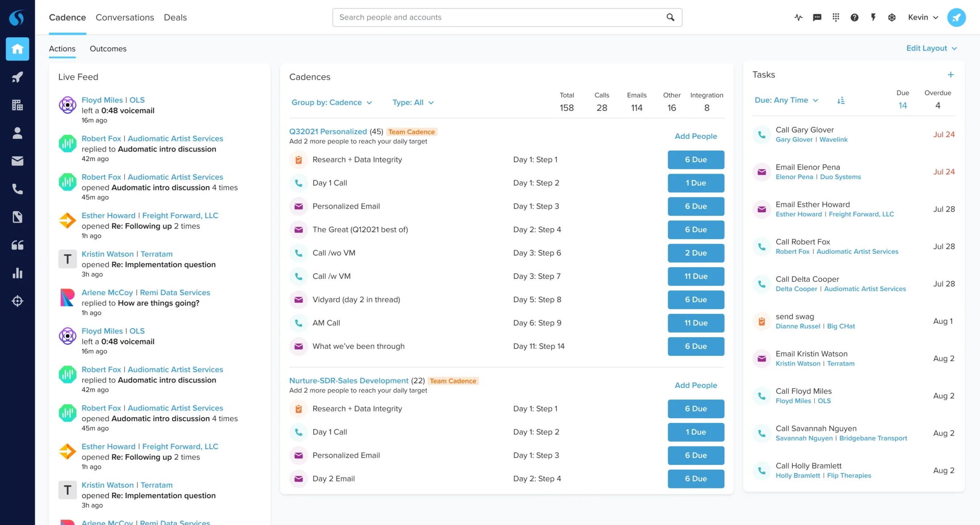Click the lightning bolt icon in header

click(x=873, y=17)
